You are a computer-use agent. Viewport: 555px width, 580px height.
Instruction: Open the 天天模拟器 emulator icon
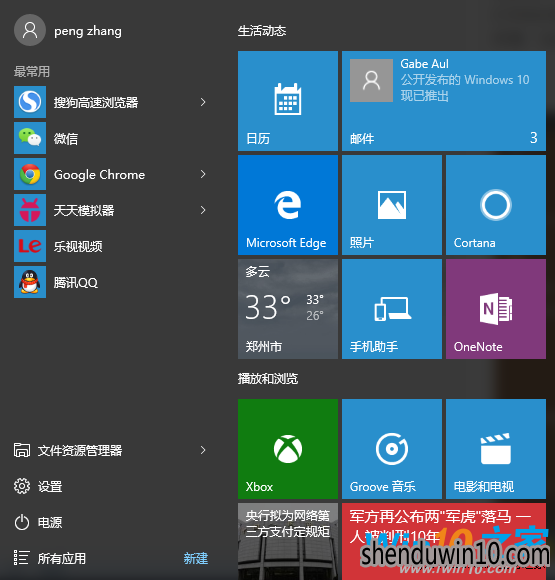pyautogui.click(x=30, y=210)
